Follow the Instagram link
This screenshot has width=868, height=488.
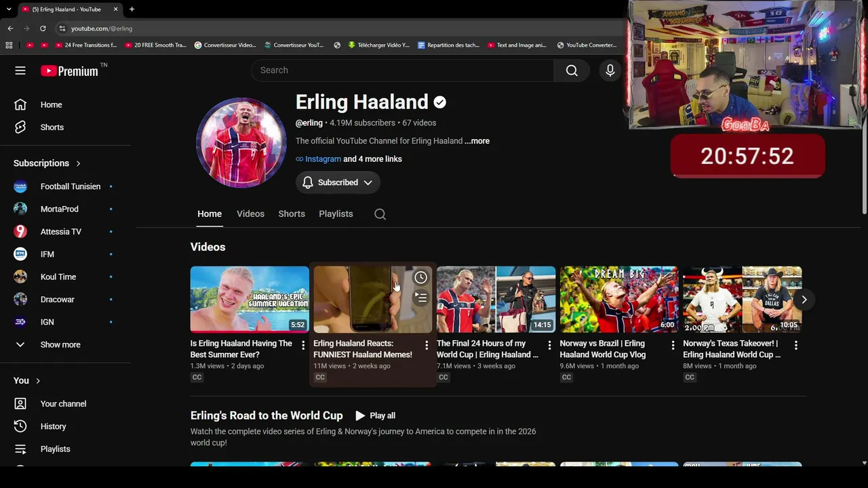[323, 159]
